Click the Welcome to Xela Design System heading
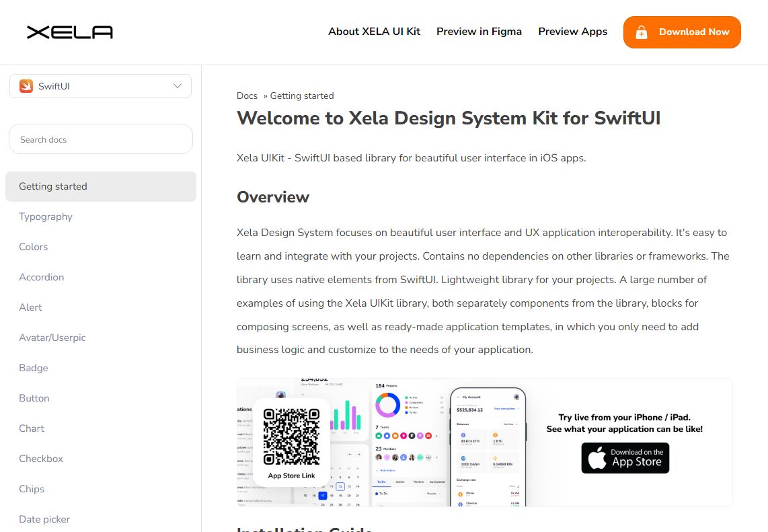768x532 pixels. [x=449, y=118]
